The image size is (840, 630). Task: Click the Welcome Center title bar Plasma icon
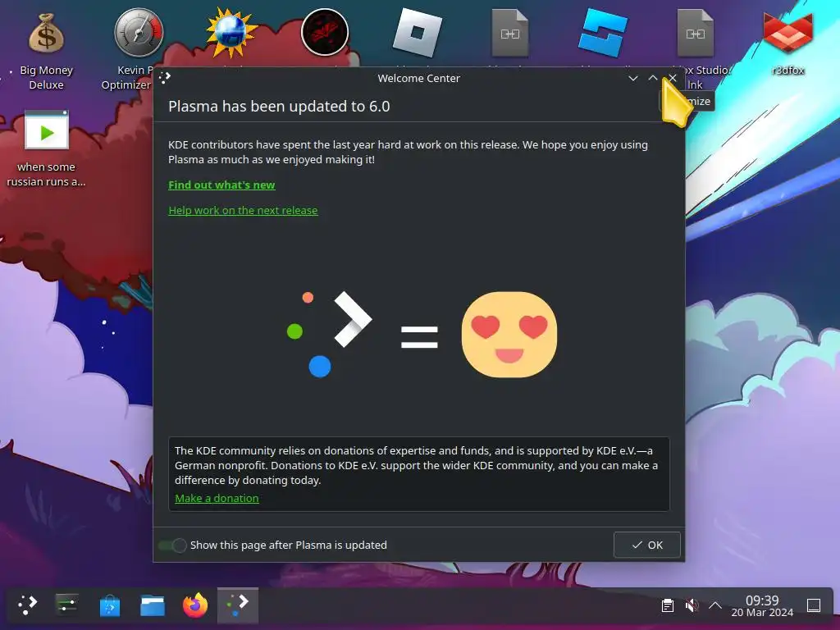click(x=164, y=78)
